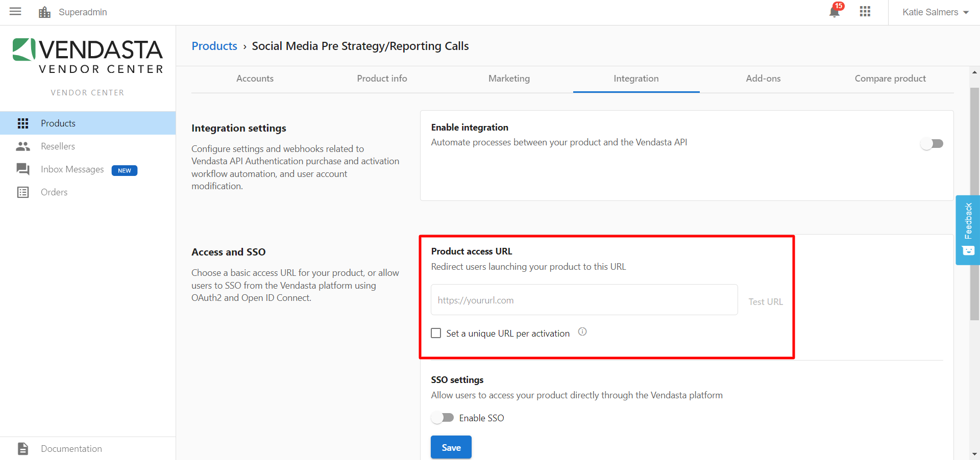The image size is (980, 460).
Task: Switch to the Compare product tab
Action: (x=890, y=79)
